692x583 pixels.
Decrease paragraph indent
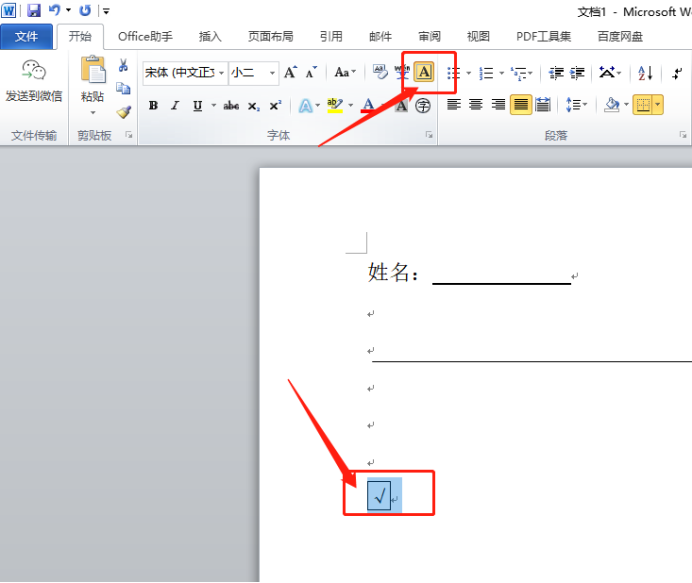tap(556, 73)
